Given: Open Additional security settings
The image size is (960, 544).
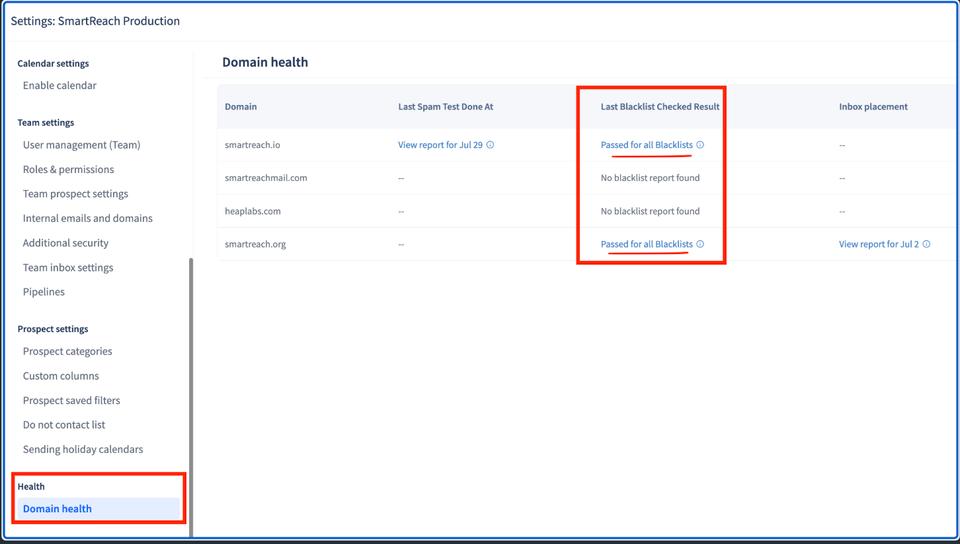Looking at the screenshot, I should (x=66, y=243).
